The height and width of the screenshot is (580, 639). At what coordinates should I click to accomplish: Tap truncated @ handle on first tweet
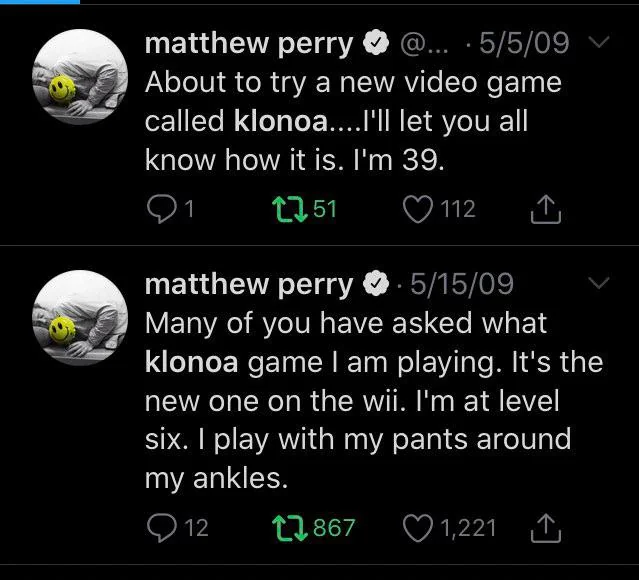coord(424,43)
